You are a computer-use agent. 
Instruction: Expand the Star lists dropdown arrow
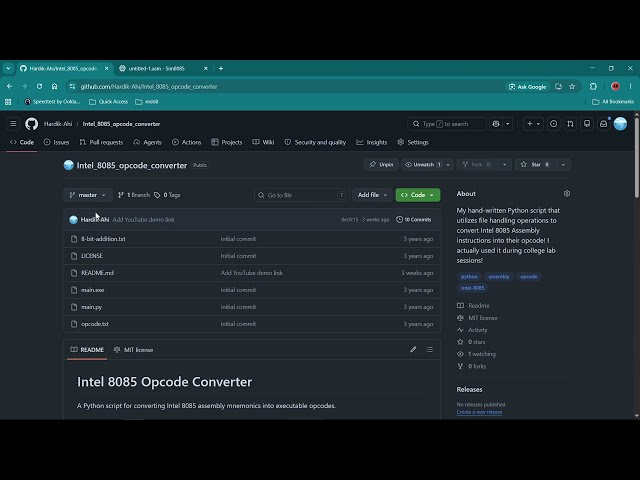click(x=563, y=164)
